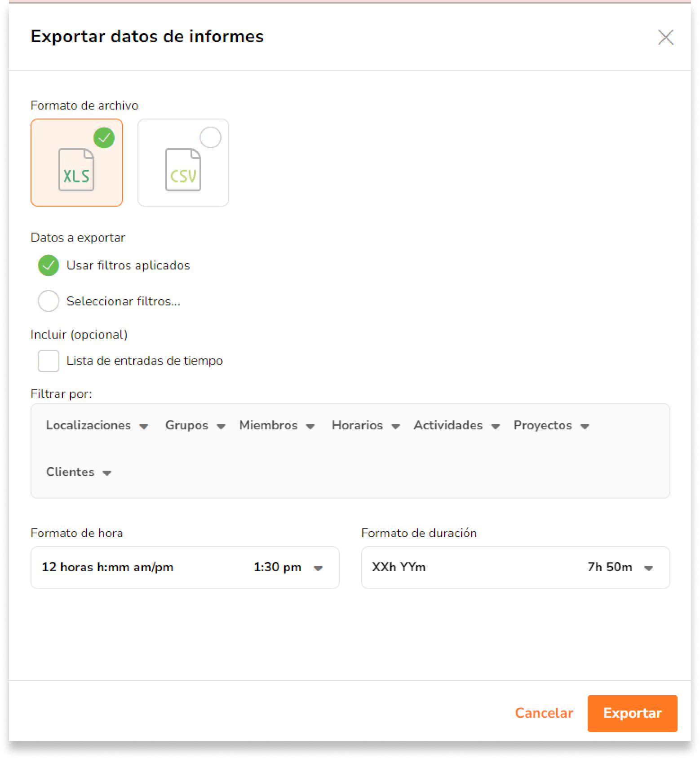This screenshot has width=700, height=759.
Task: Close the Exportar datos de informes dialog
Action: coord(665,37)
